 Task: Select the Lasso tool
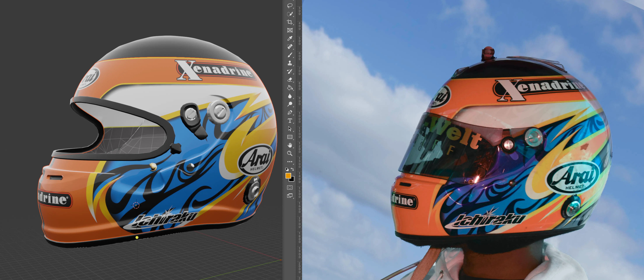[290, 5]
